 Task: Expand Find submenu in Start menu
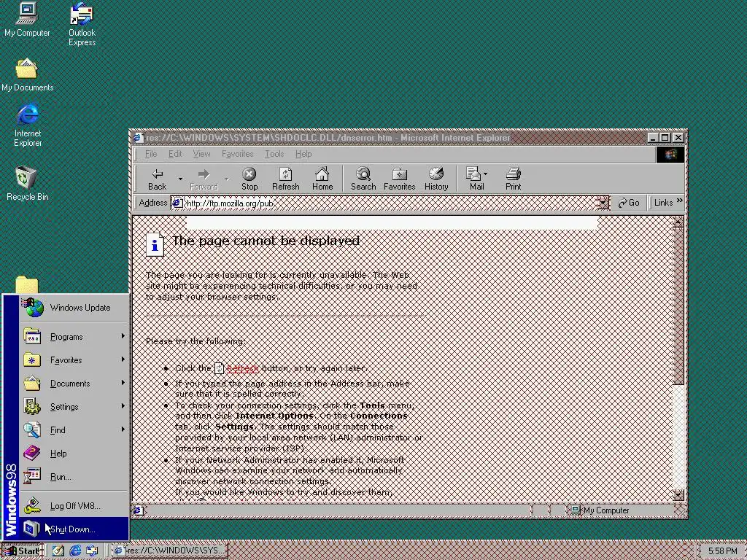coord(74,430)
